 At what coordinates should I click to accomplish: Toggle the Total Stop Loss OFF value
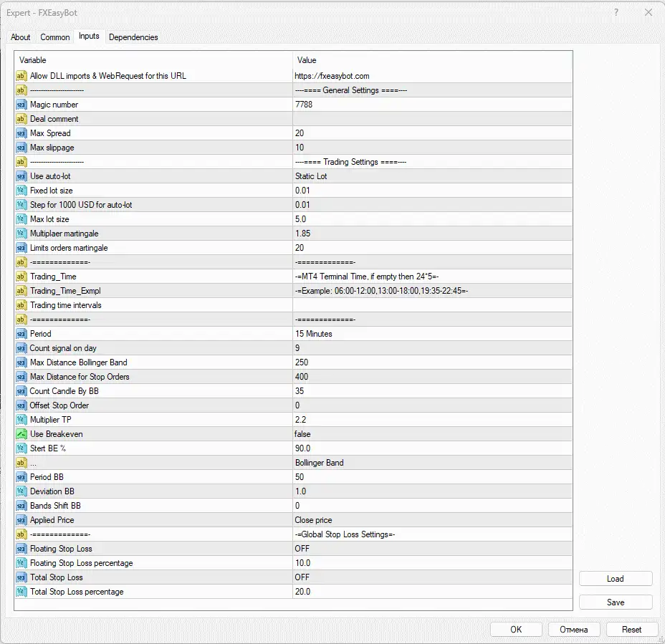(x=302, y=577)
